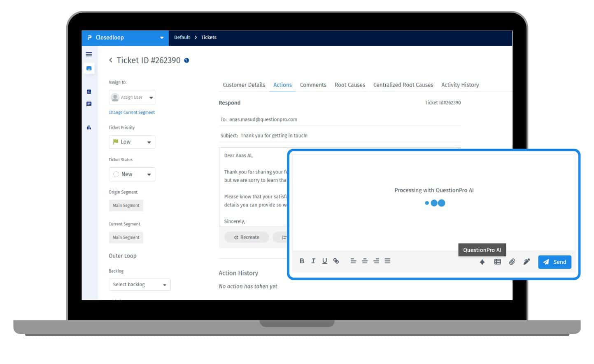Viewport: 594px width, 364px height.
Task: Open the boxed bar-chart dashboard icon in sidebar
Action: click(x=89, y=92)
